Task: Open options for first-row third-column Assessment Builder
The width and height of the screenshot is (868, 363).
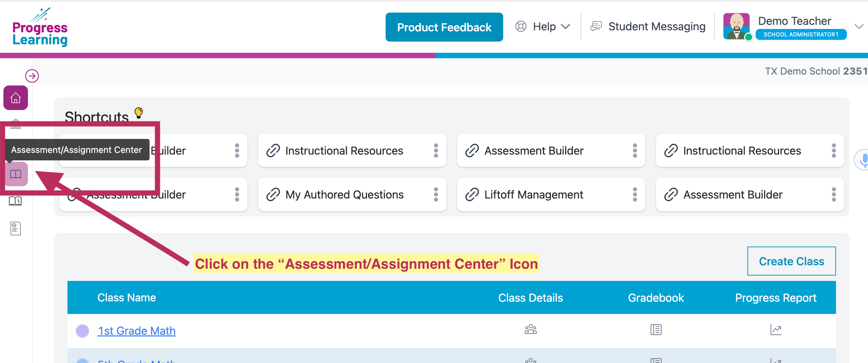Action: tap(635, 151)
